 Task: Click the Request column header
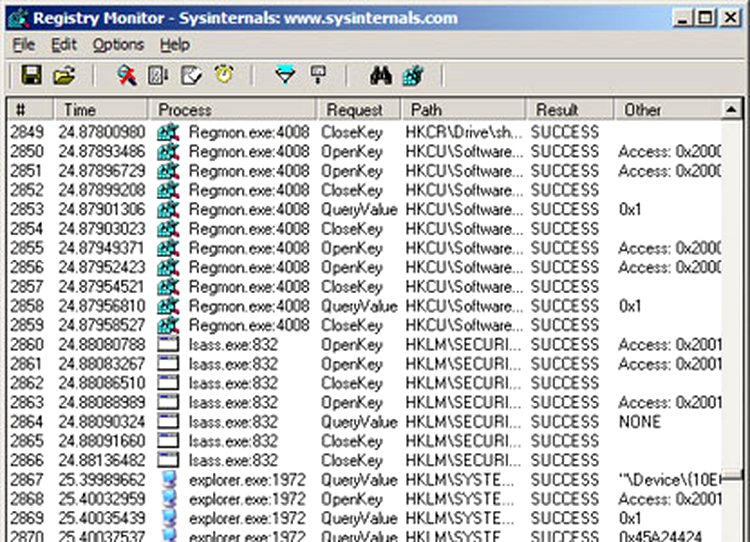pyautogui.click(x=354, y=110)
